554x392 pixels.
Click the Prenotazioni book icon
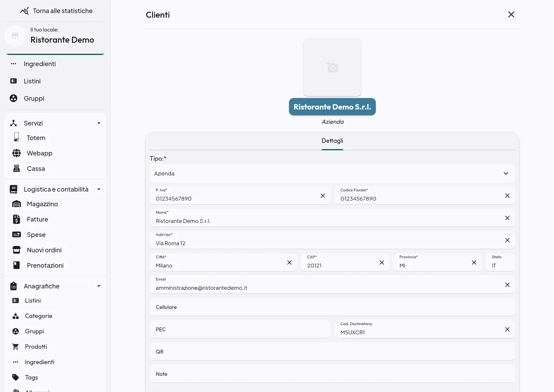[x=16, y=265]
